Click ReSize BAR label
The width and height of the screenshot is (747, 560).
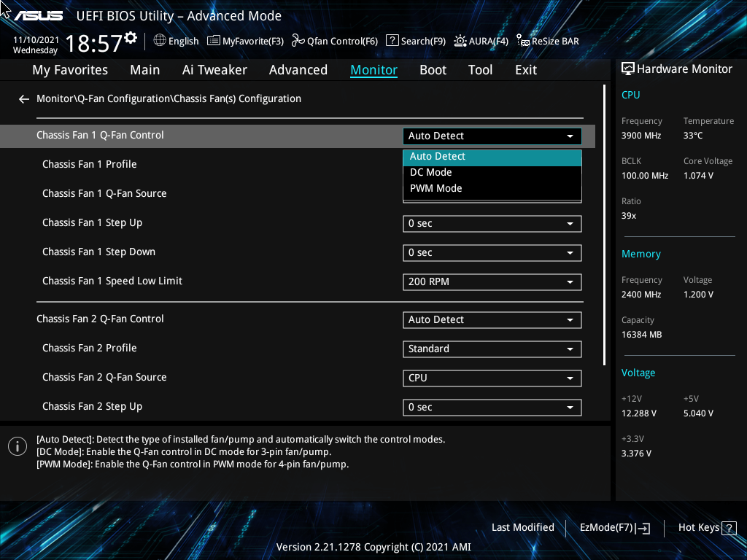pos(555,42)
